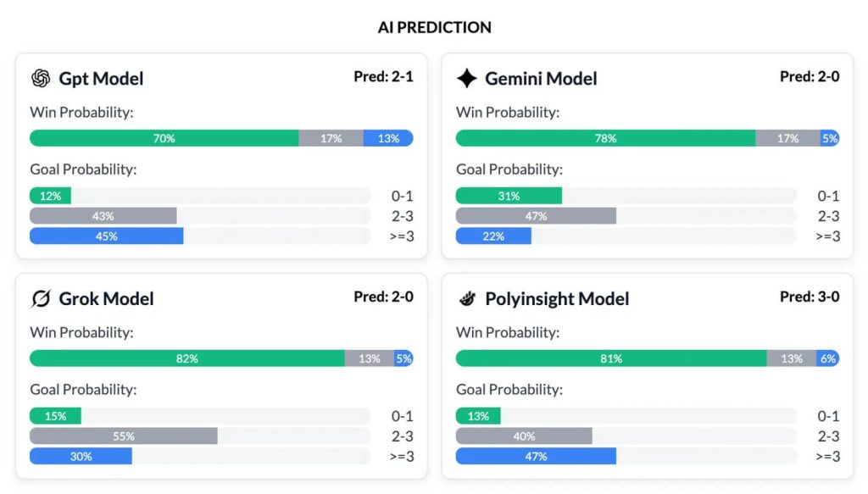This screenshot has height=494, width=868.
Task: Click the 5% blue segment on Grok win bar
Action: pos(404,358)
